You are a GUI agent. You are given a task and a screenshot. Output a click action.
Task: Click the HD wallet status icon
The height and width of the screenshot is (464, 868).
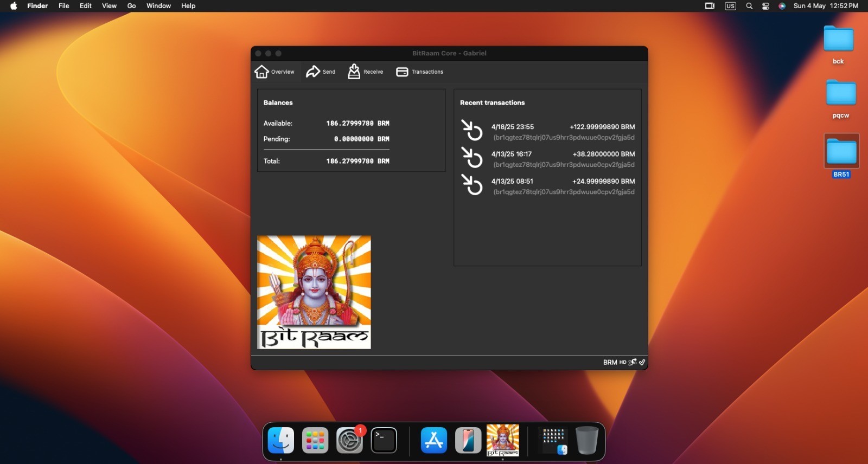(x=623, y=362)
